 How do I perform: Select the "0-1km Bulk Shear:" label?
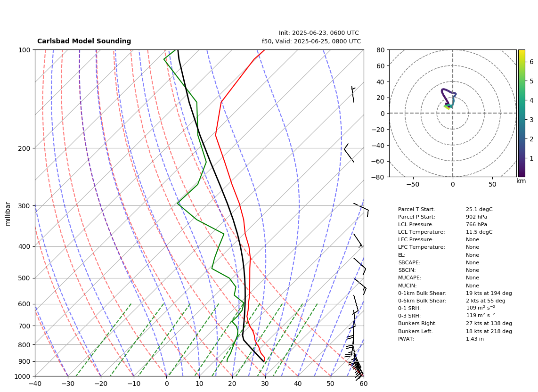pos(422,293)
